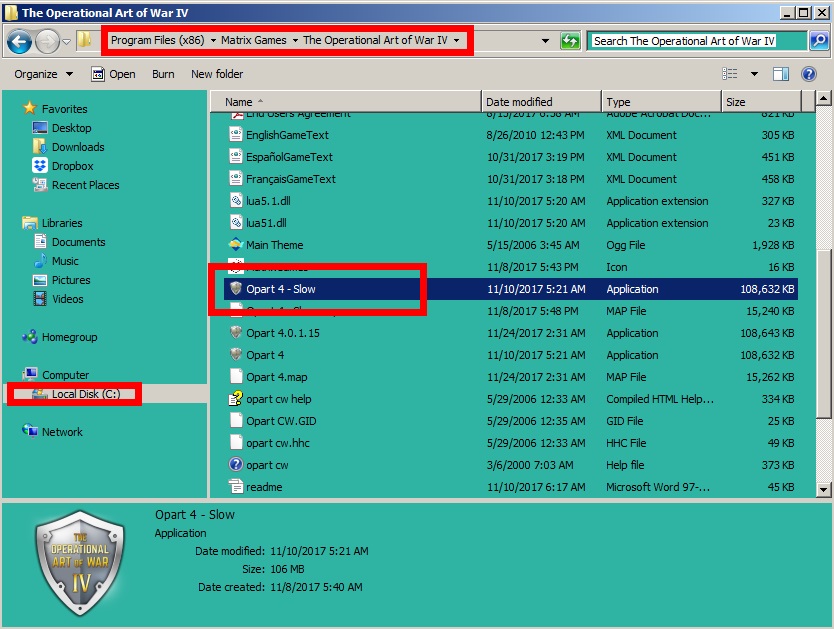Click the scrollbar down arrow in file list
The height and width of the screenshot is (629, 834).
coord(823,490)
